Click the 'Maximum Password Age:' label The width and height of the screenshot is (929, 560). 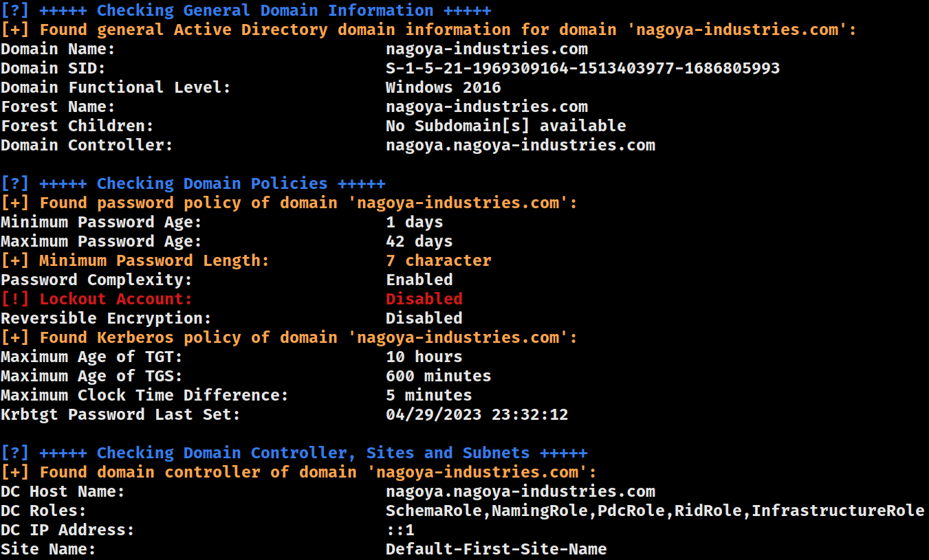(101, 242)
